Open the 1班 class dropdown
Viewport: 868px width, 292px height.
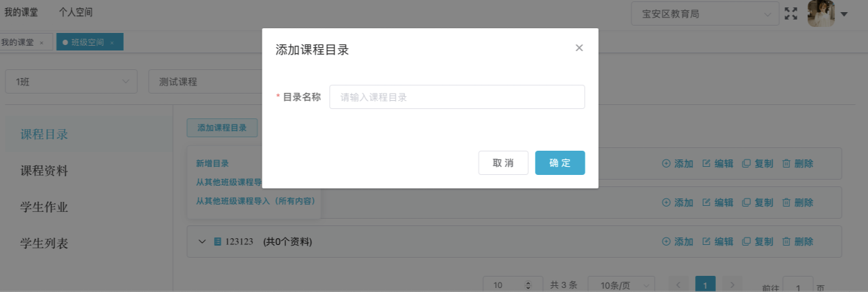[71, 81]
